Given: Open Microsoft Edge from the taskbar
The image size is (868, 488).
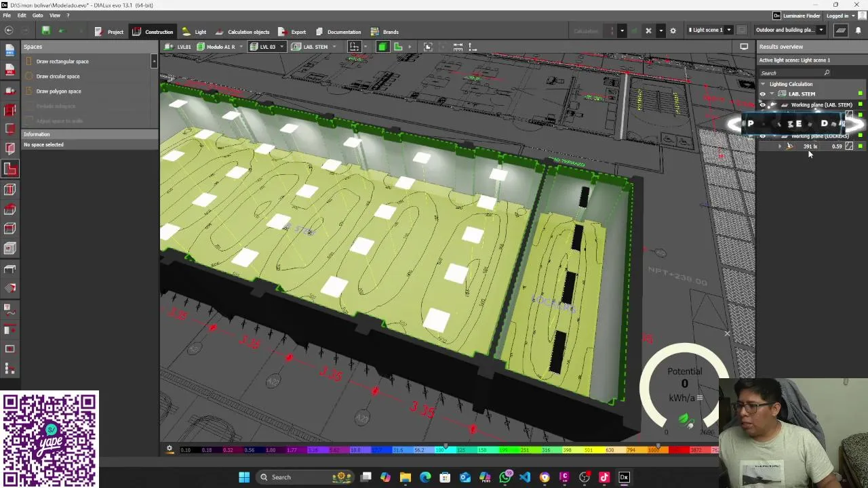Looking at the screenshot, I should click(425, 477).
